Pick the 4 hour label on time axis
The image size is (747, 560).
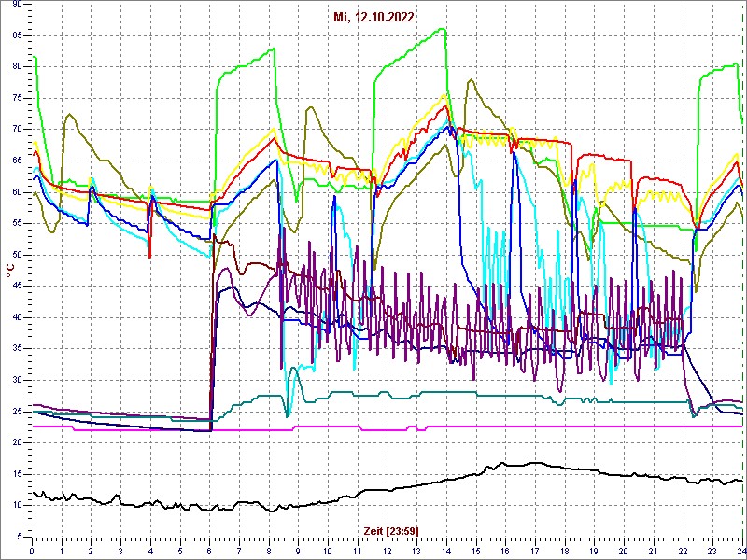coord(150,552)
